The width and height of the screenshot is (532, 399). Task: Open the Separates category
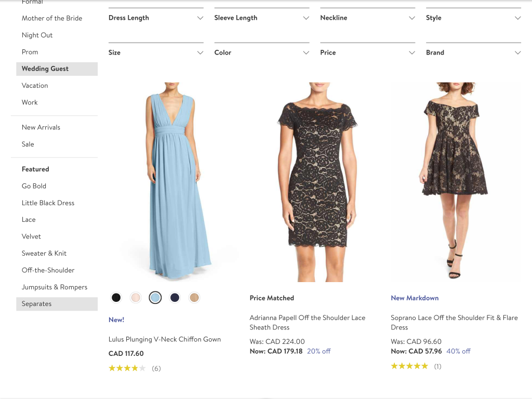(x=37, y=304)
